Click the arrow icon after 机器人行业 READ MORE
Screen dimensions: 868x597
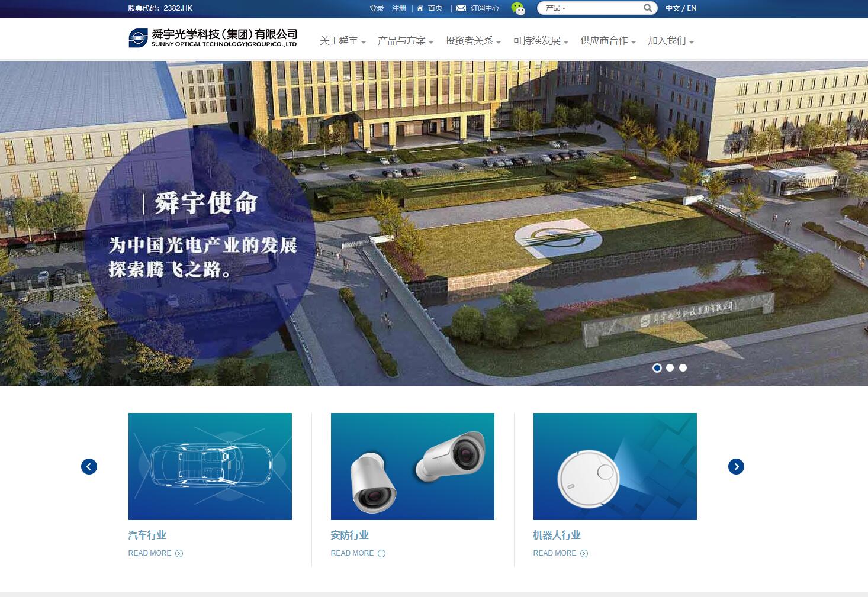(584, 554)
